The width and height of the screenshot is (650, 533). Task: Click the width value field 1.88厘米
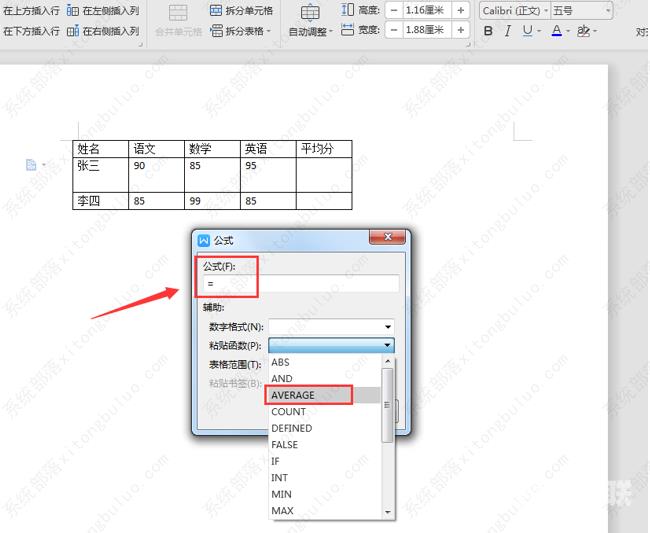tap(427, 30)
